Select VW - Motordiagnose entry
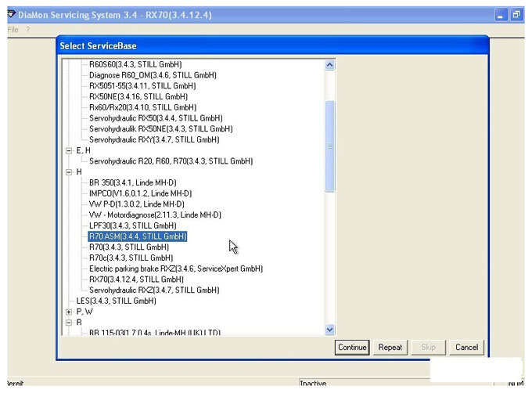The image size is (532, 393). (x=155, y=215)
